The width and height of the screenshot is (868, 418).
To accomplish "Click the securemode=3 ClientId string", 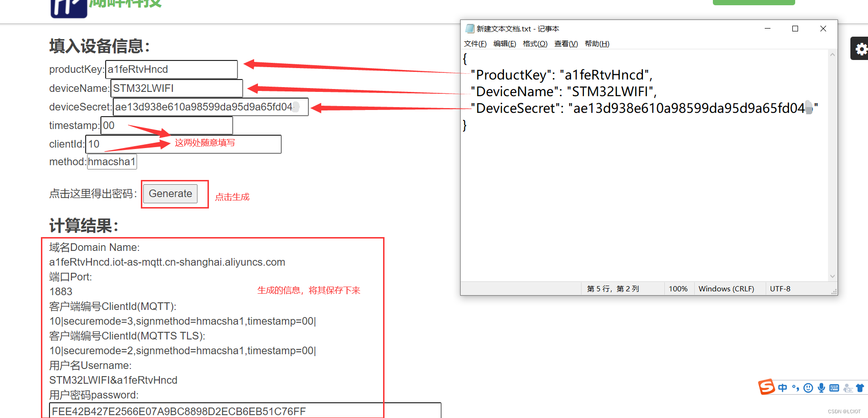I will tap(183, 321).
